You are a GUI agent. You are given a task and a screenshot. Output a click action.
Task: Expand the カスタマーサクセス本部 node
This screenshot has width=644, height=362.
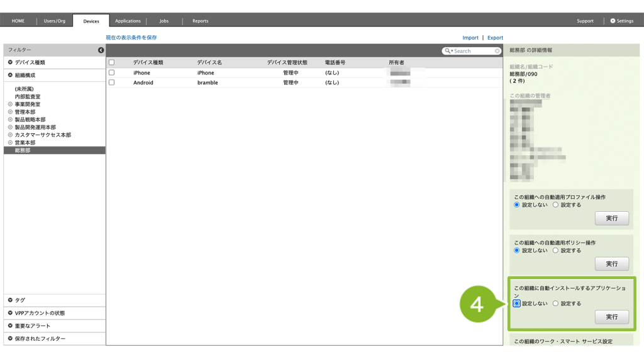click(x=10, y=135)
